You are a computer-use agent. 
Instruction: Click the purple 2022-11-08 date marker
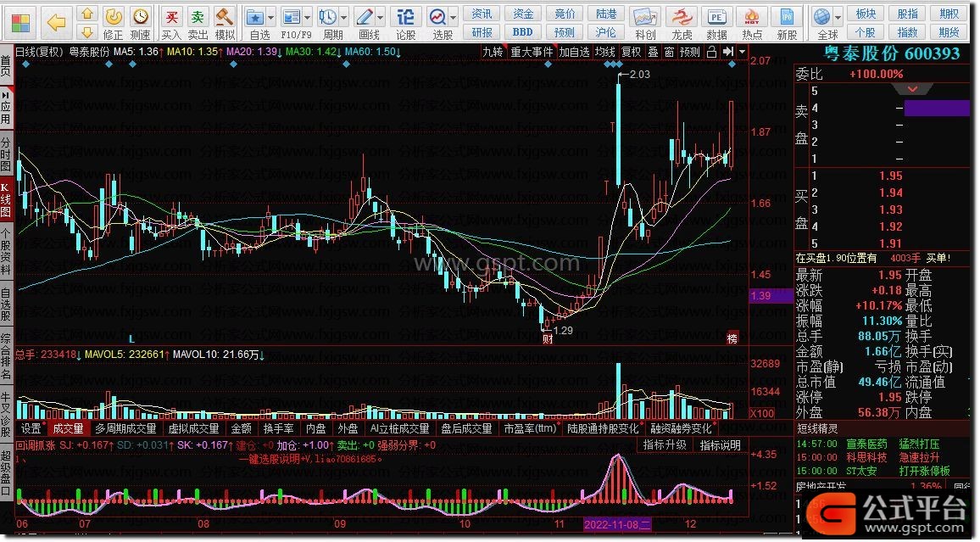(x=617, y=524)
